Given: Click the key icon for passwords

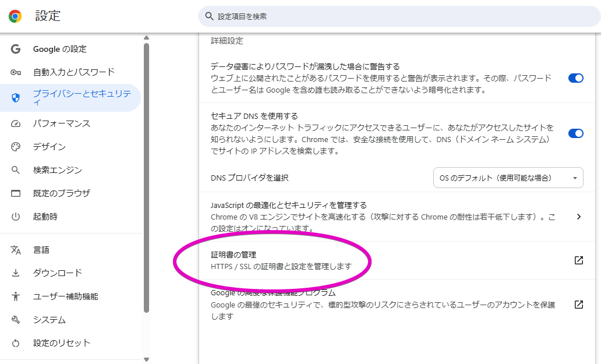Looking at the screenshot, I should click(16, 72).
